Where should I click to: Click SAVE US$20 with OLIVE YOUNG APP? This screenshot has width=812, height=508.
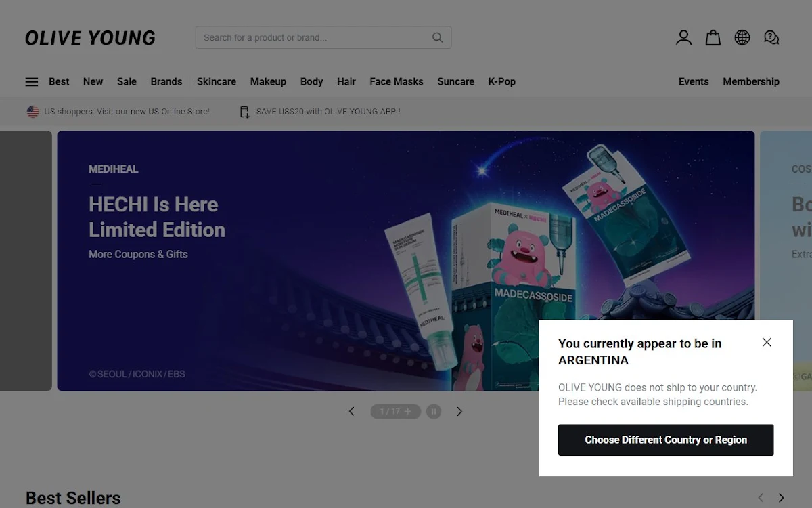[x=328, y=111]
